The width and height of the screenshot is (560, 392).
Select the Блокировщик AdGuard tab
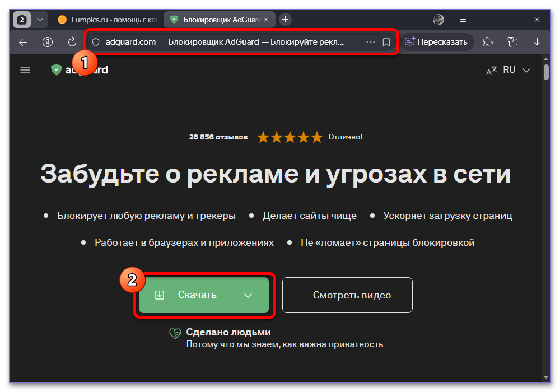tap(220, 20)
